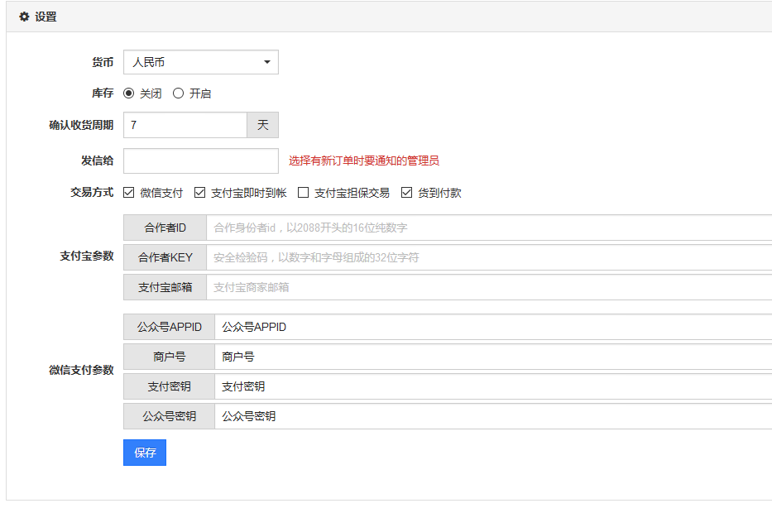Click the 微信支付参数 label
This screenshot has width=772, height=532.
[81, 370]
